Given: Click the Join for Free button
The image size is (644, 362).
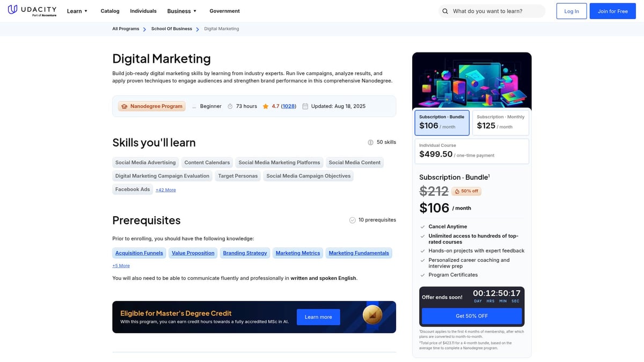Looking at the screenshot, I should click(x=612, y=11).
